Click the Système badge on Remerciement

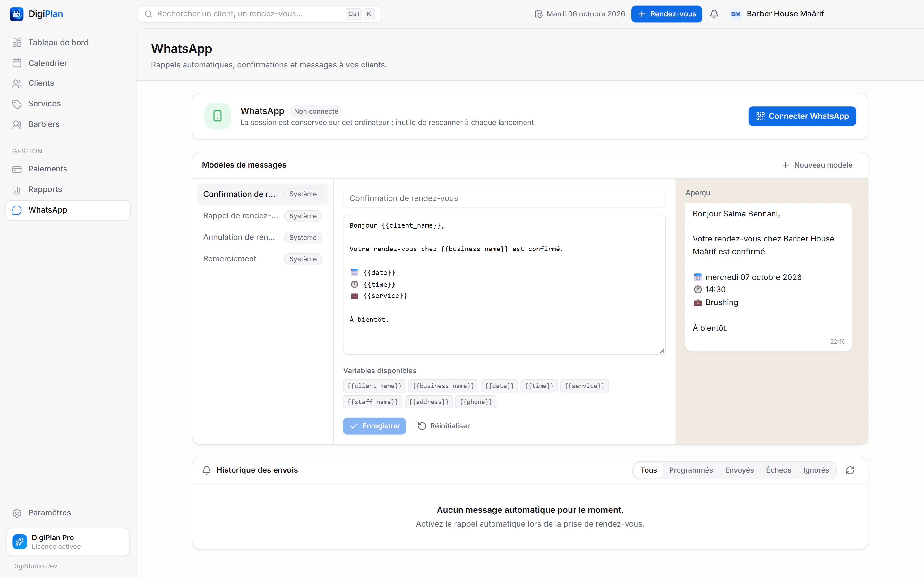(x=303, y=259)
